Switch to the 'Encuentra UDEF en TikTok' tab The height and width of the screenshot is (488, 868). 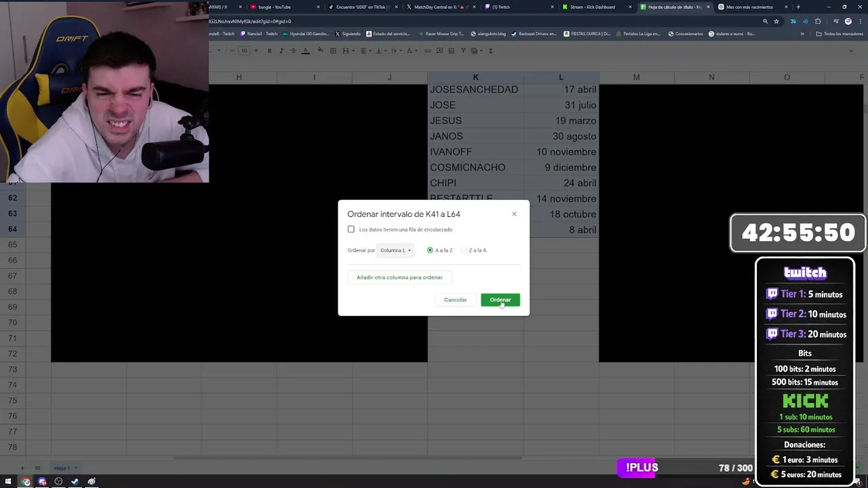click(x=362, y=7)
